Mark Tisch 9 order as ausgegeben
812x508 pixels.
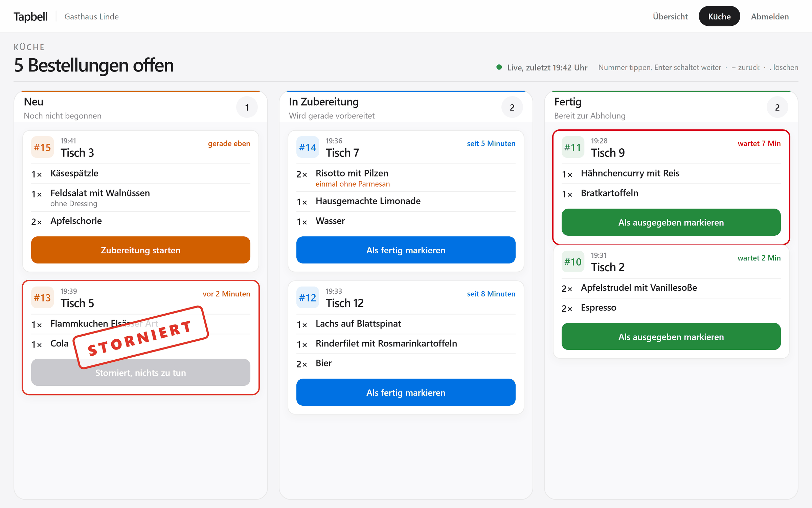point(671,222)
